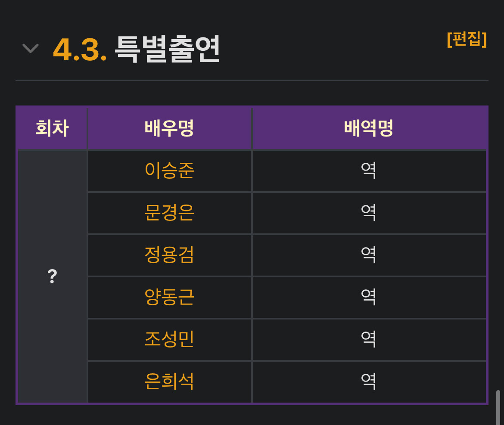Click the 역 cell beside 정용검

[369, 255]
